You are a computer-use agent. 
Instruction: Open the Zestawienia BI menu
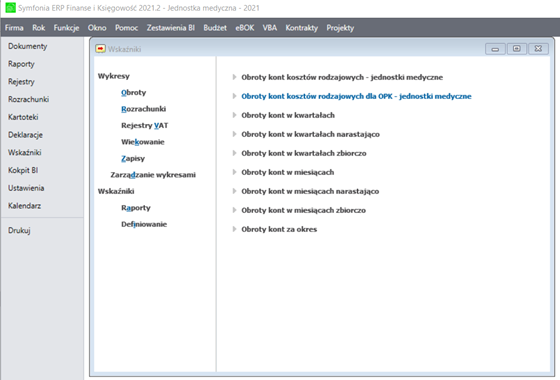pos(171,28)
